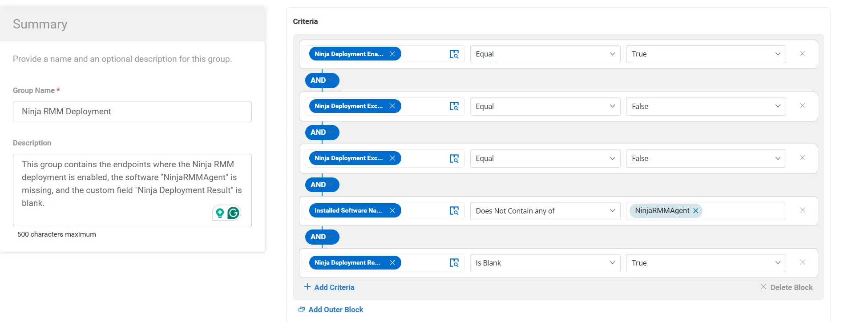Open the Is Blank operator dropdown
The height and width of the screenshot is (322, 868).
(545, 263)
